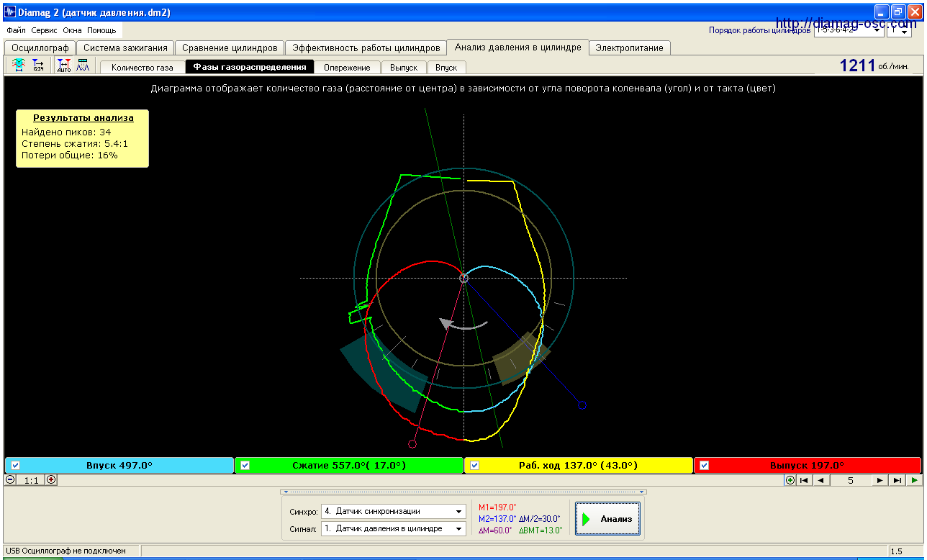This screenshot has height=560, width=927.
Task: Toggle the Выпуск 197.0° stroke checkbox
Action: click(704, 466)
